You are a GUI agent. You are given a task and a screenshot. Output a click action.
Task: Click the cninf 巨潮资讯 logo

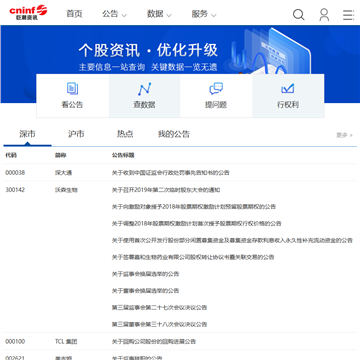coord(28,13)
